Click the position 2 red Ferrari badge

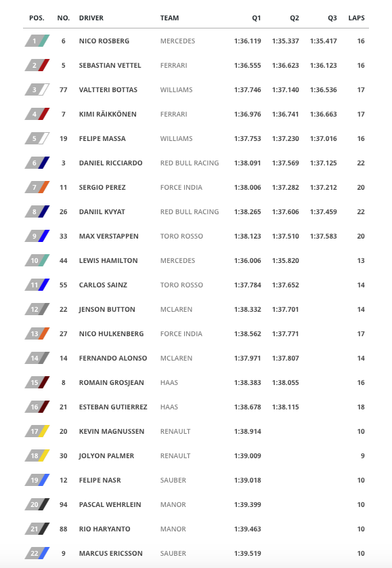point(37,65)
